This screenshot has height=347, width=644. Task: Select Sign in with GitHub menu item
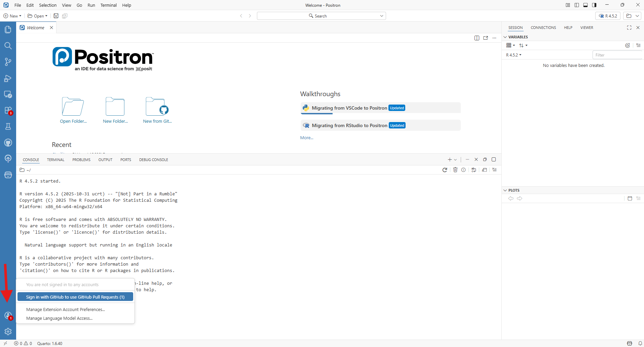pos(75,297)
